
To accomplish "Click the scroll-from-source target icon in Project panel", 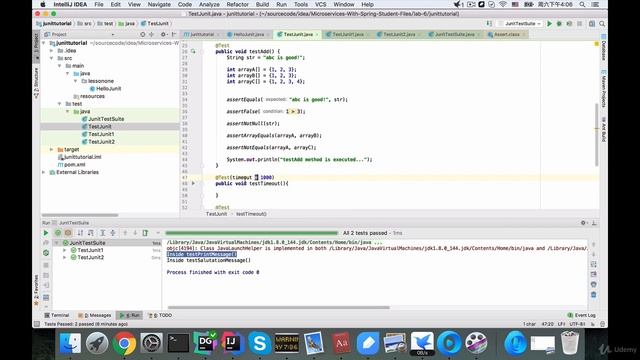I will (142, 34).
